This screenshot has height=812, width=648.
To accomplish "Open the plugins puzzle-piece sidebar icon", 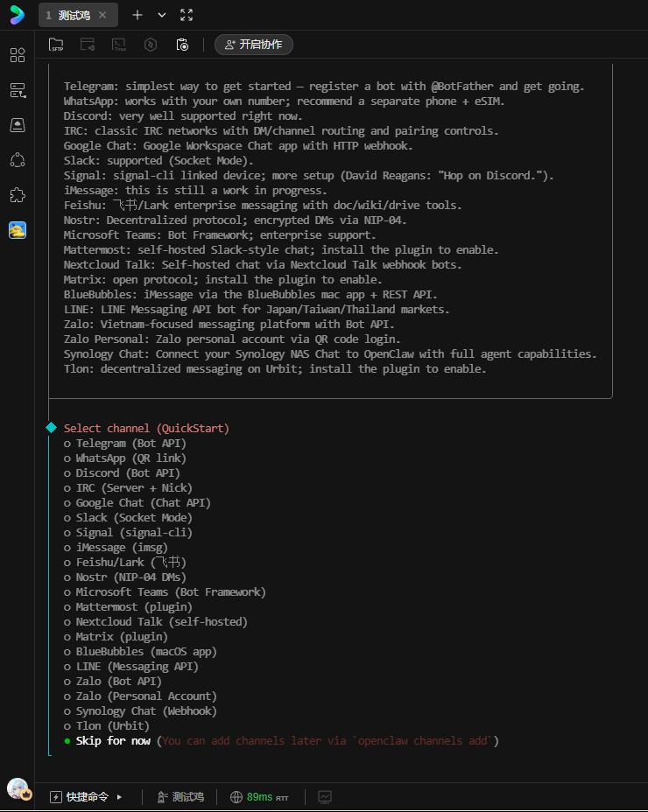I will coord(18,195).
